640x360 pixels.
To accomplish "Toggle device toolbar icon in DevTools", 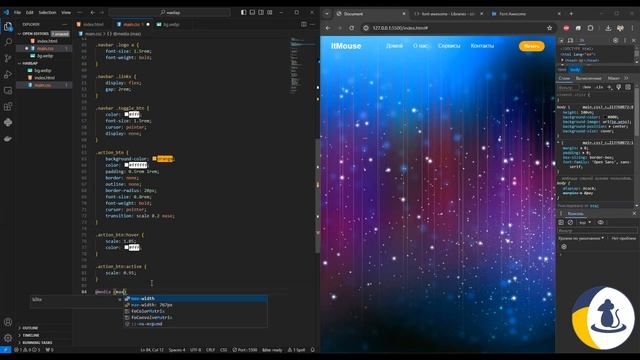I will pos(570,40).
